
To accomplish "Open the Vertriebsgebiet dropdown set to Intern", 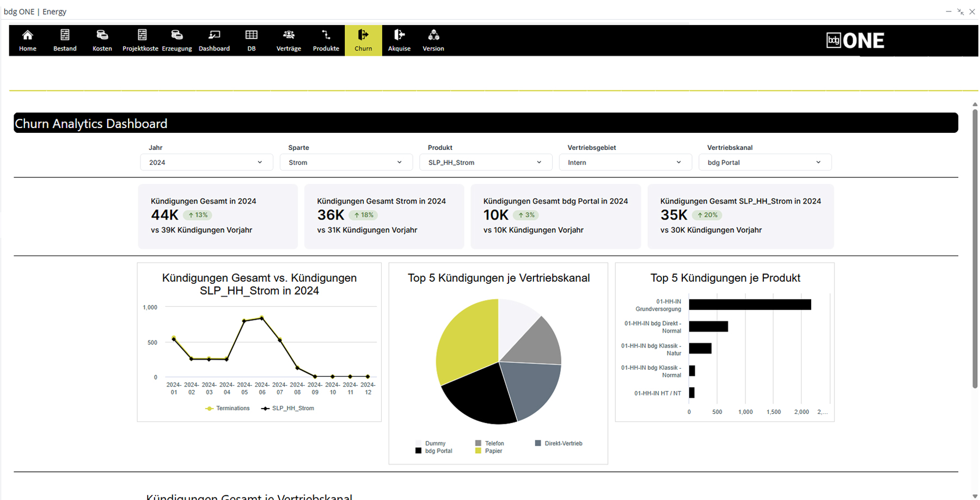I will click(x=625, y=162).
